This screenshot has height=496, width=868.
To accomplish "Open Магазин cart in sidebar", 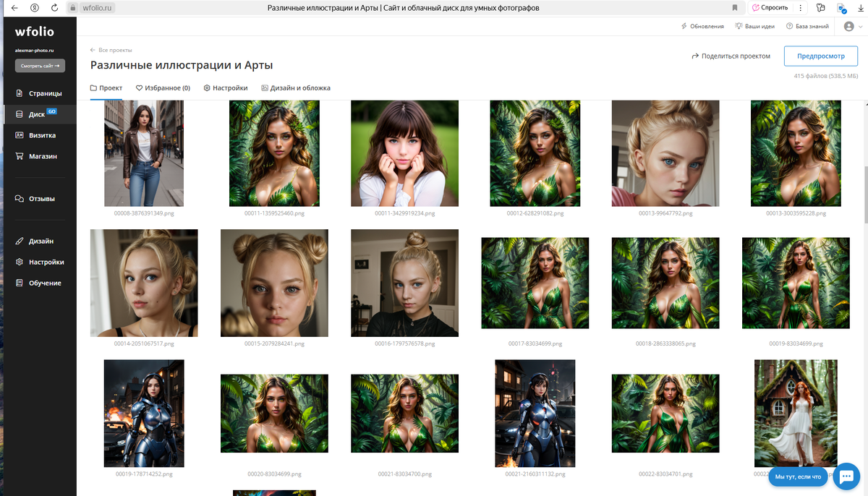I will 36,156.
